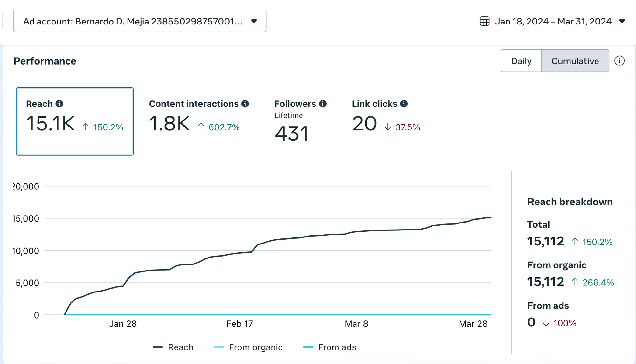Select the Reach metric card
The image size is (636, 364).
coord(75,121)
